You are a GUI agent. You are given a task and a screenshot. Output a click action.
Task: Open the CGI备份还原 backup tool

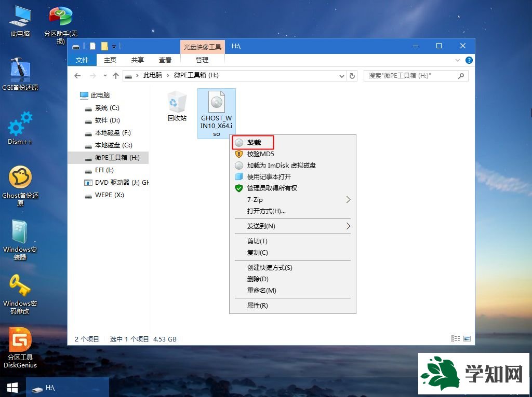20,73
